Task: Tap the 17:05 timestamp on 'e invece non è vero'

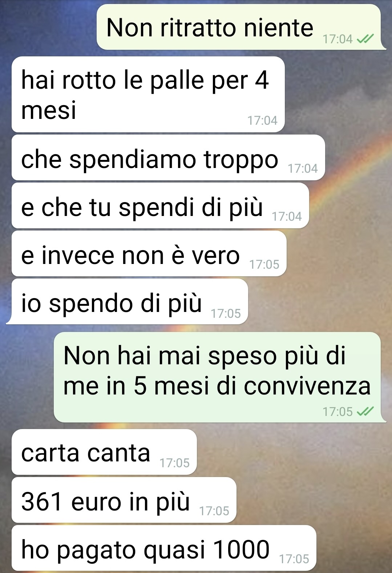Action: click(264, 264)
